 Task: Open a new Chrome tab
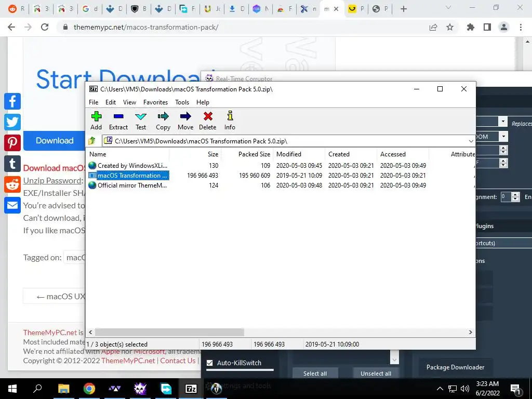tap(403, 9)
